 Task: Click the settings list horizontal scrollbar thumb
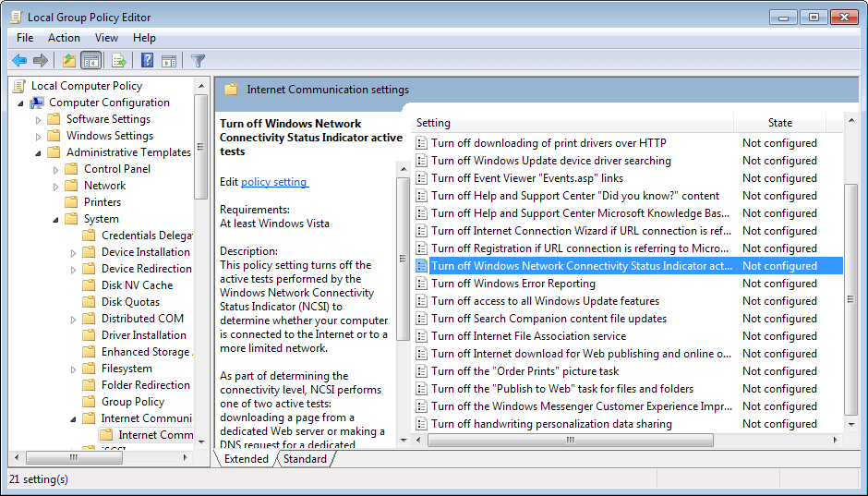(571, 440)
